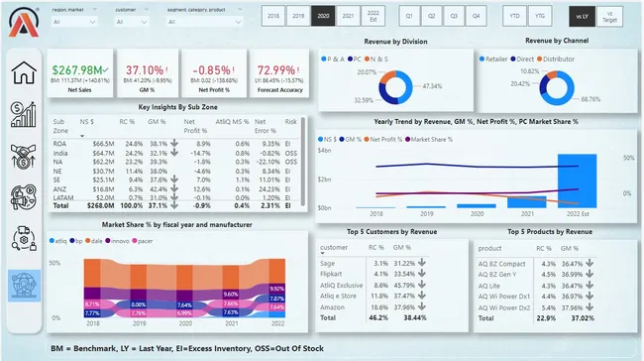
Task: Click the Risk column header
Action: 290,122
